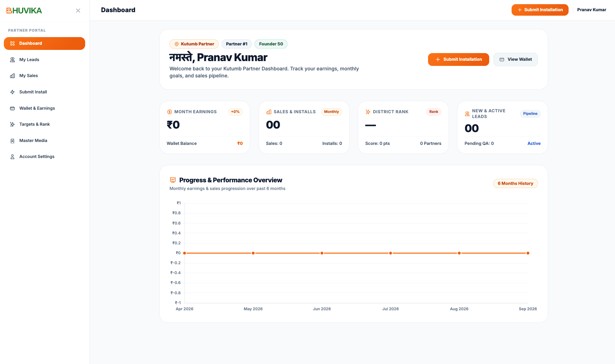Click the Targets & Rank sparkle icon
This screenshot has width=615, height=364.
tap(12, 124)
